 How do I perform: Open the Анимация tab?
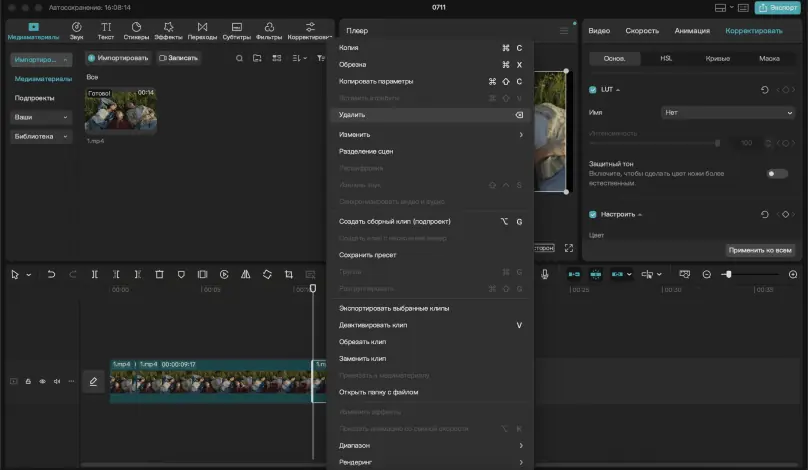692,31
